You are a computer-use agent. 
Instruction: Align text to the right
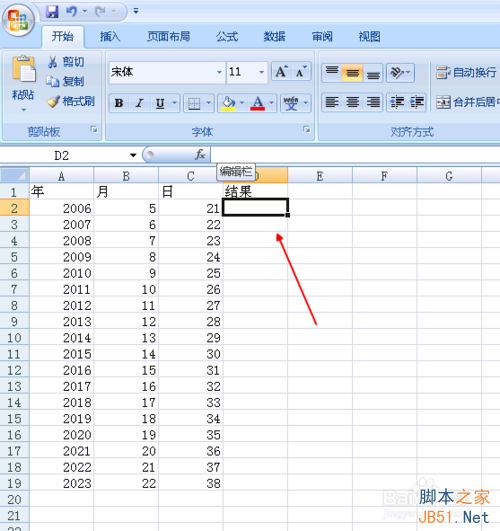[x=373, y=102]
